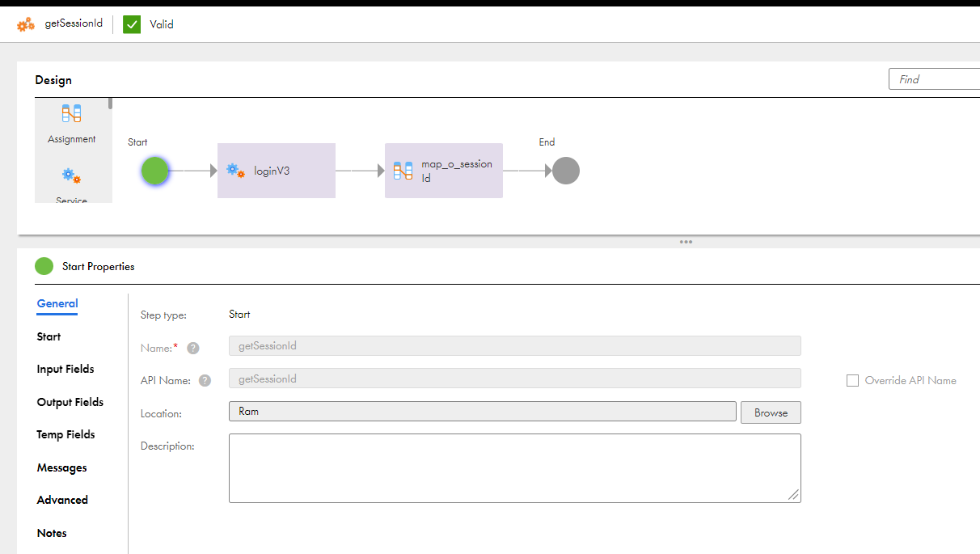This screenshot has height=554, width=980.
Task: Switch to the Input Fields tab
Action: pyautogui.click(x=65, y=369)
